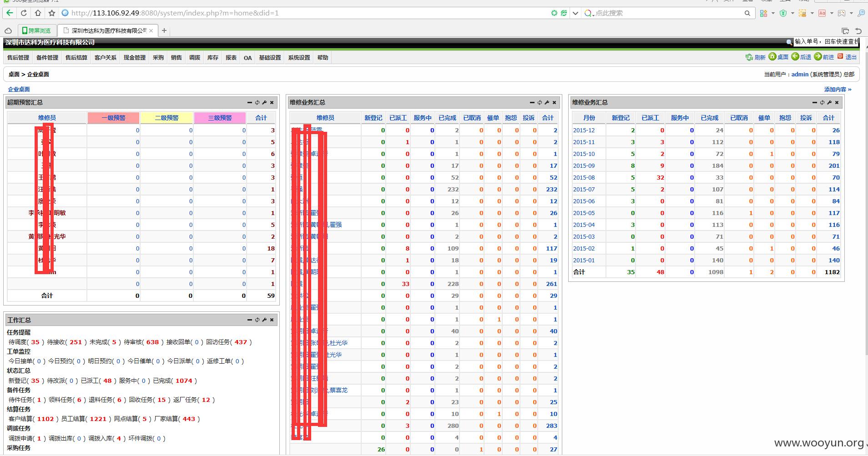Viewport: 868px width, 456px height.
Task: Open new tab with plus button
Action: coord(164,30)
